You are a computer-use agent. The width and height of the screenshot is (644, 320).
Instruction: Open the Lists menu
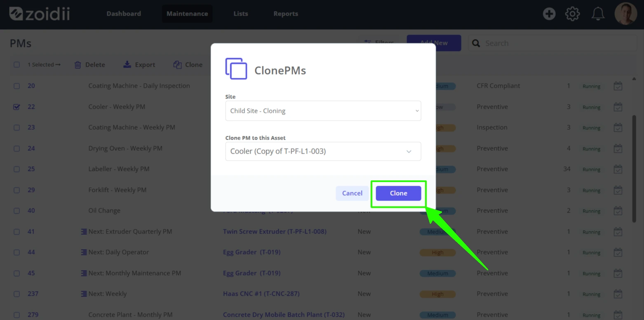click(x=241, y=14)
